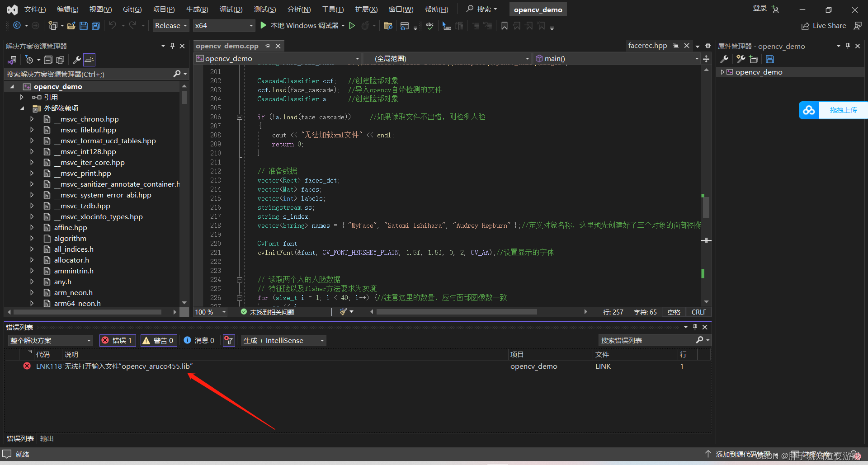Click the editor vertical scrollbar thumb
The height and width of the screenshot is (465, 868).
click(x=706, y=207)
